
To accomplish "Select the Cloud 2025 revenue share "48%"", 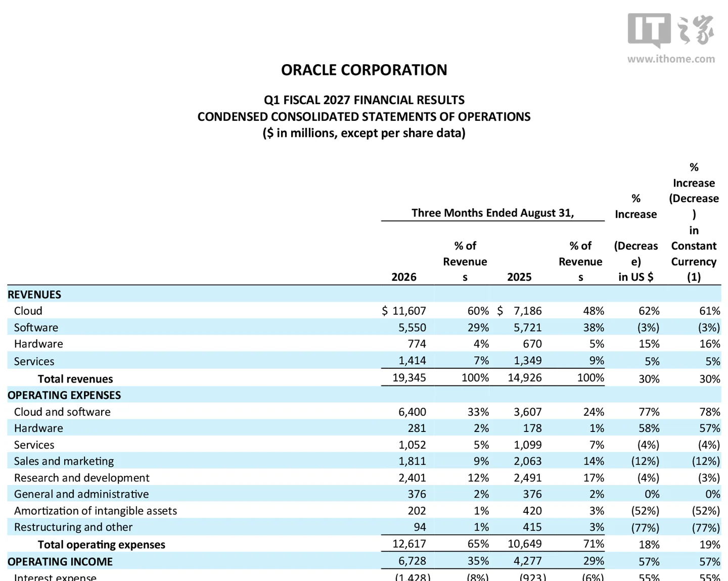I will pyautogui.click(x=594, y=311).
